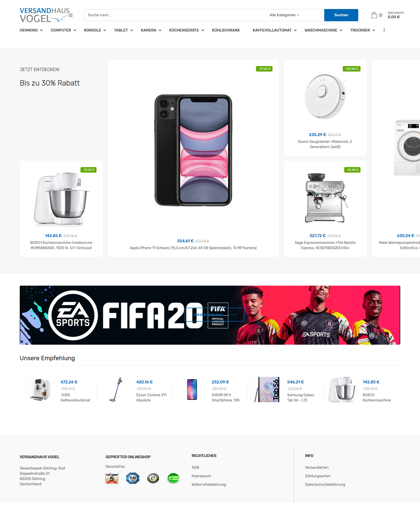Open the three-dot more categories menu
This screenshot has height=514, width=420.
(x=384, y=30)
